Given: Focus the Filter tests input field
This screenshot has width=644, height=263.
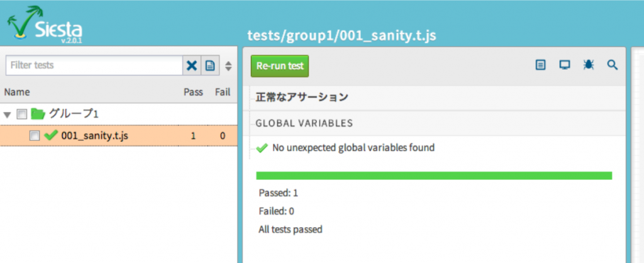Looking at the screenshot, I should click(94, 65).
